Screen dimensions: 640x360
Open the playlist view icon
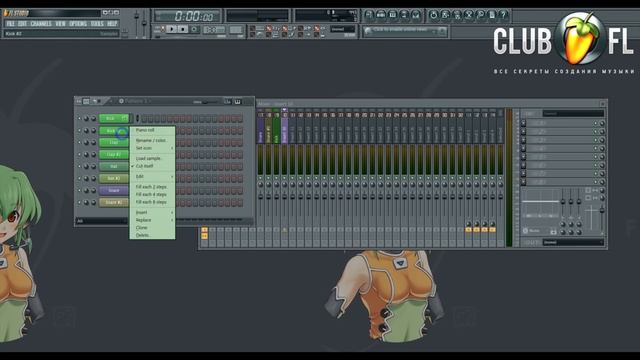369,15
